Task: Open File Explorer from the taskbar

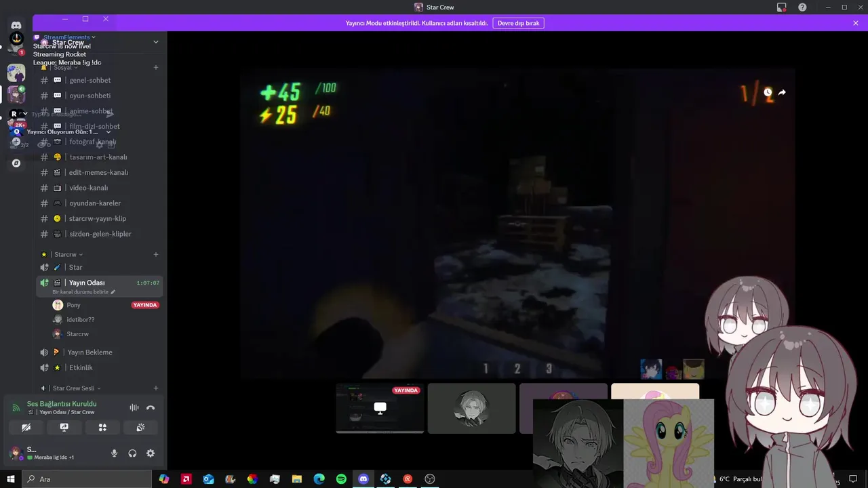Action: pos(297,479)
